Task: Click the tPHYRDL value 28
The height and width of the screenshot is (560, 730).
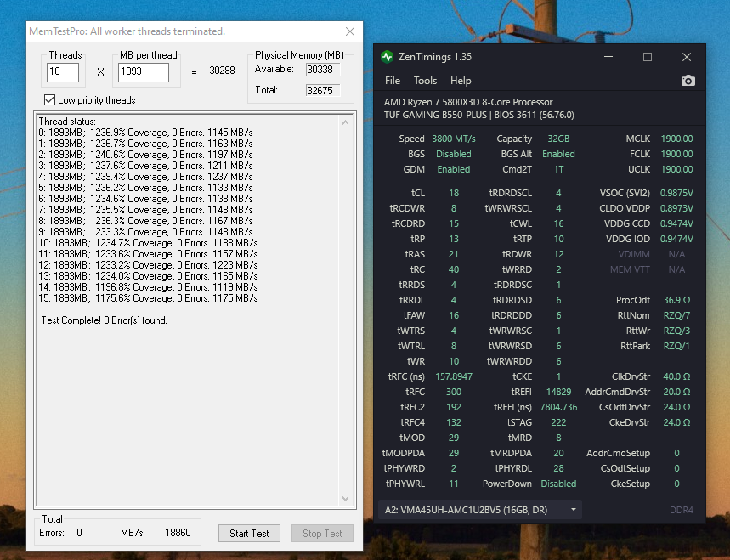Action: point(558,468)
